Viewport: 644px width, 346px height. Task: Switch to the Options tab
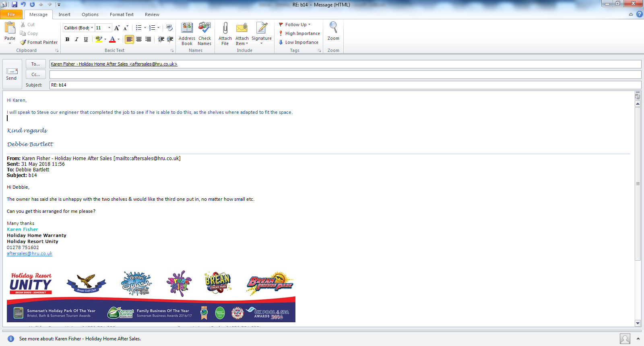pyautogui.click(x=90, y=14)
